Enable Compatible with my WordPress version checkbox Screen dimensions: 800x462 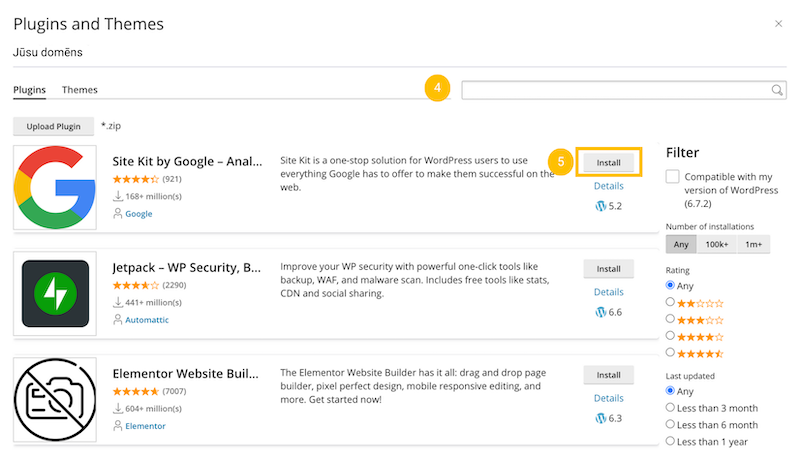(673, 177)
